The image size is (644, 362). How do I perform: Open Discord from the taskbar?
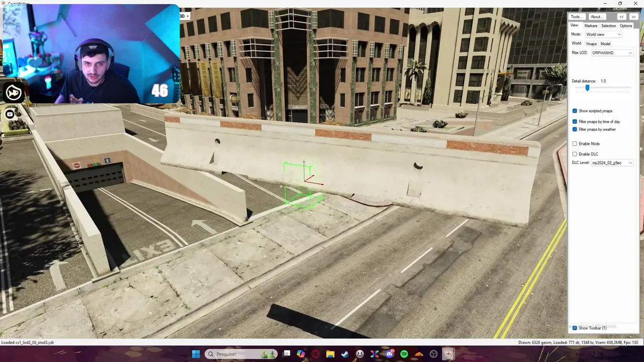point(389,354)
